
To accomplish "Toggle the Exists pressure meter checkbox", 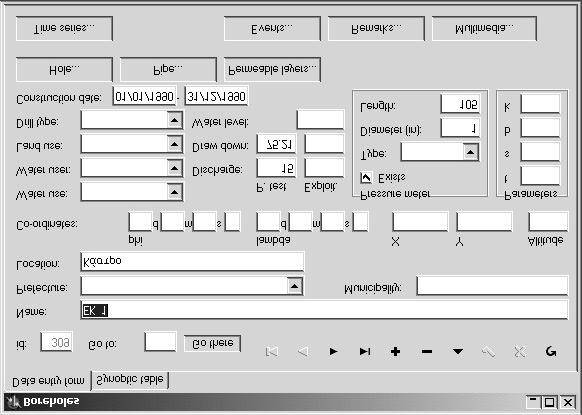I will coord(366,177).
